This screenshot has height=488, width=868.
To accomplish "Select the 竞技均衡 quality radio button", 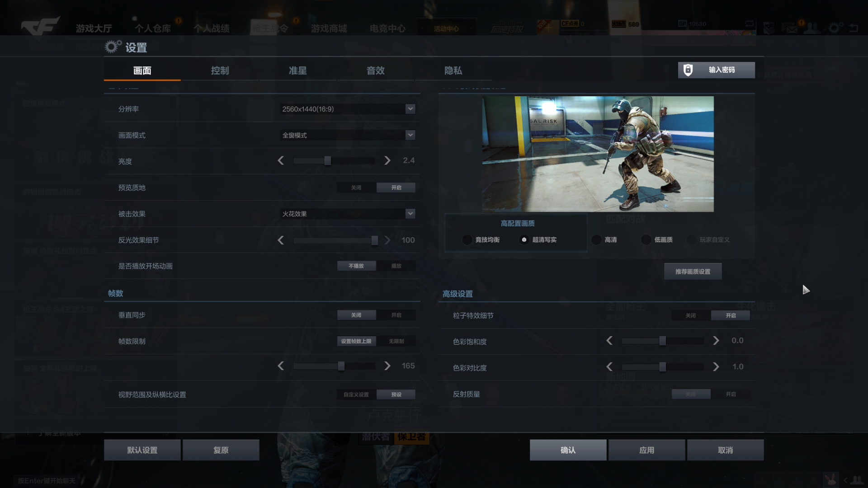I will tap(467, 239).
